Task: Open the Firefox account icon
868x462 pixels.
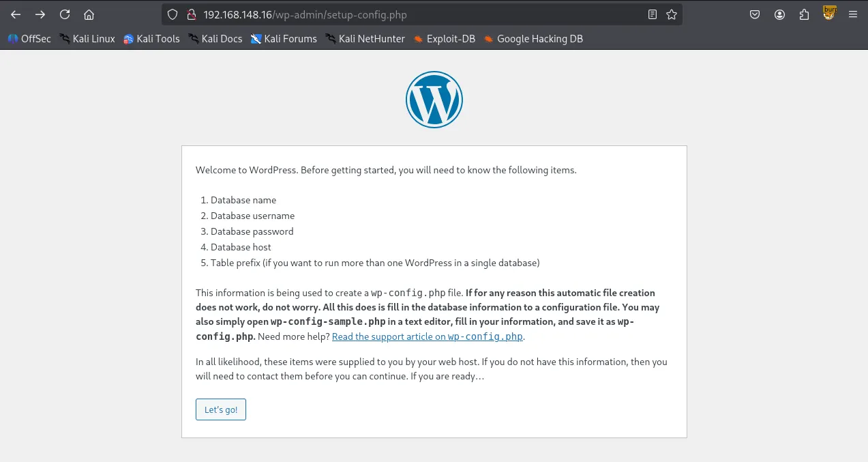Action: tap(779, 14)
